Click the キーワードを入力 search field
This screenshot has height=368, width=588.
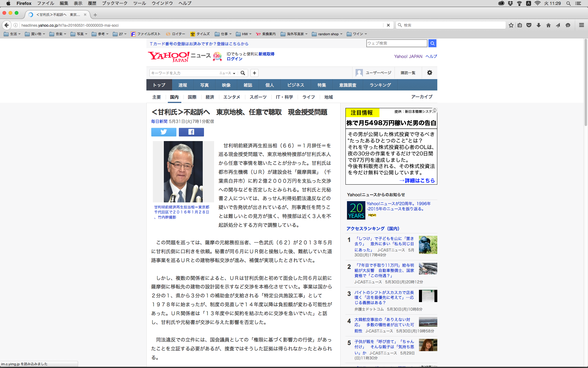click(183, 73)
